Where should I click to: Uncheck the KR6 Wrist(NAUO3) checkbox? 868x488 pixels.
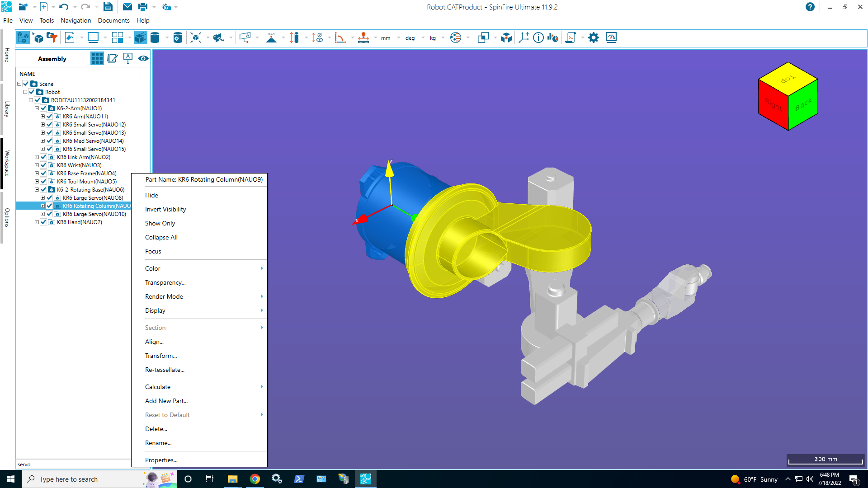coord(44,165)
